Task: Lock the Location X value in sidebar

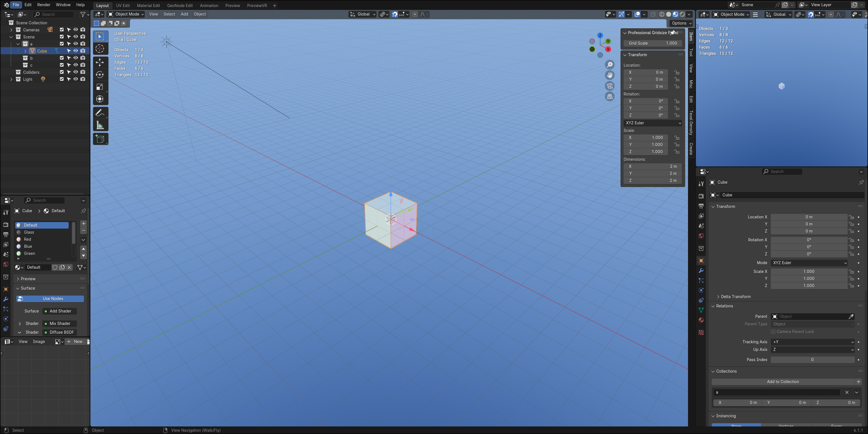Action: [677, 72]
